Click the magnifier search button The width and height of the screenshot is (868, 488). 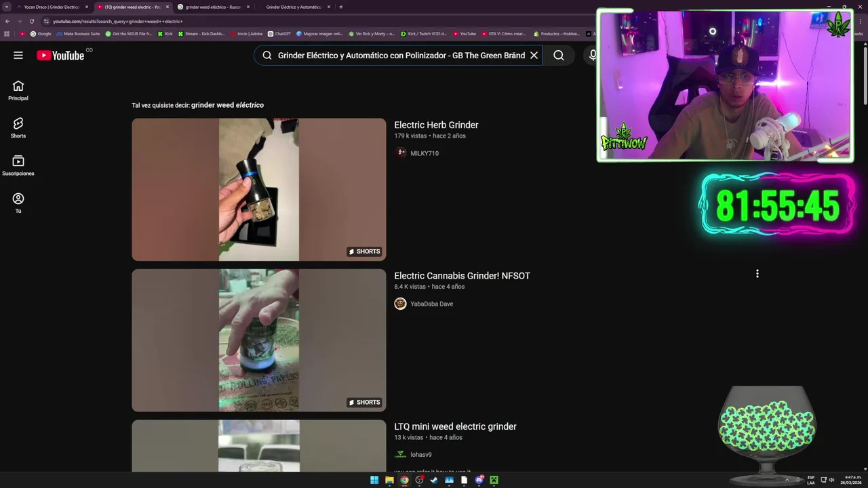click(559, 56)
